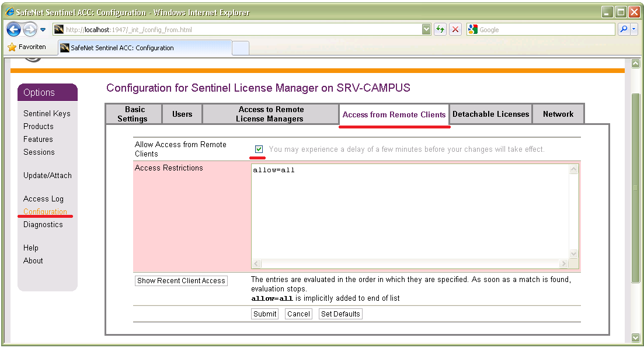
Task: Click the Google search input box
Action: pos(546,30)
